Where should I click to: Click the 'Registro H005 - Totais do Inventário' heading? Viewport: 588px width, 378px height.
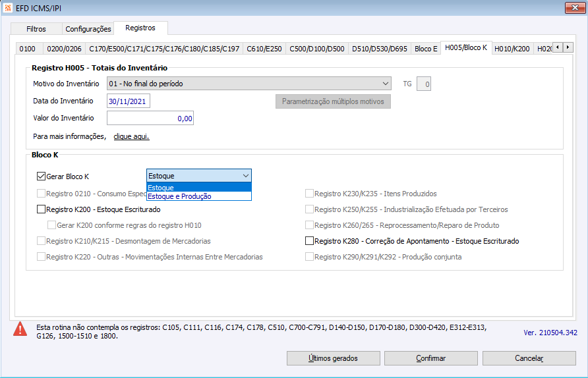(x=100, y=68)
